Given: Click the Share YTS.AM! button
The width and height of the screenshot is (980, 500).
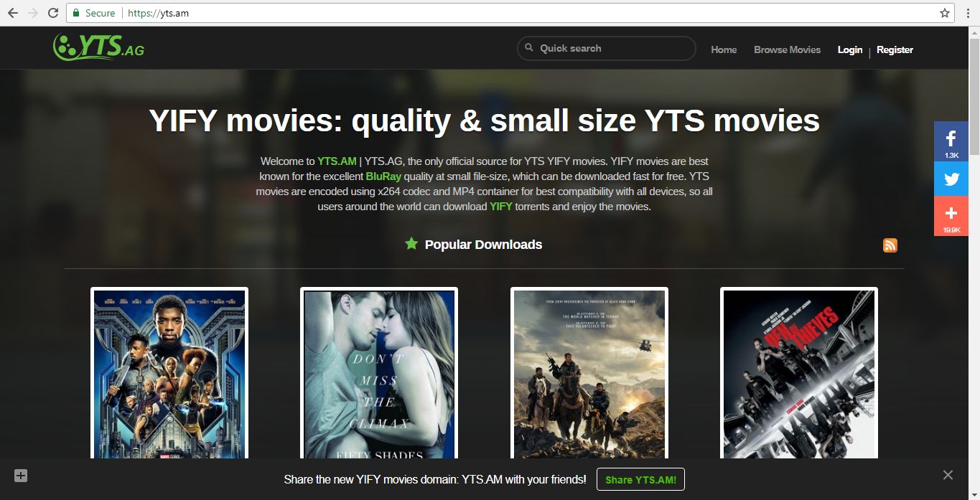Looking at the screenshot, I should (x=640, y=480).
